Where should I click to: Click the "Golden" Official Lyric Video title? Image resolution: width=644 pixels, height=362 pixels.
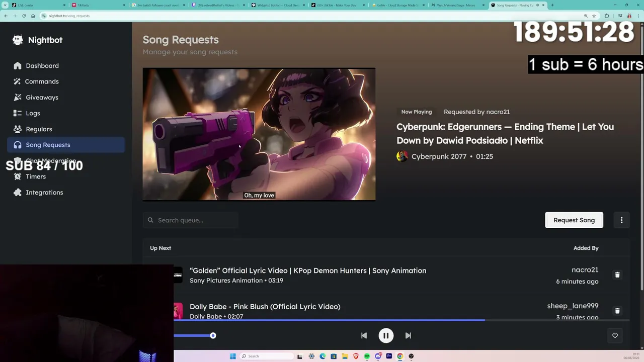[x=308, y=270]
